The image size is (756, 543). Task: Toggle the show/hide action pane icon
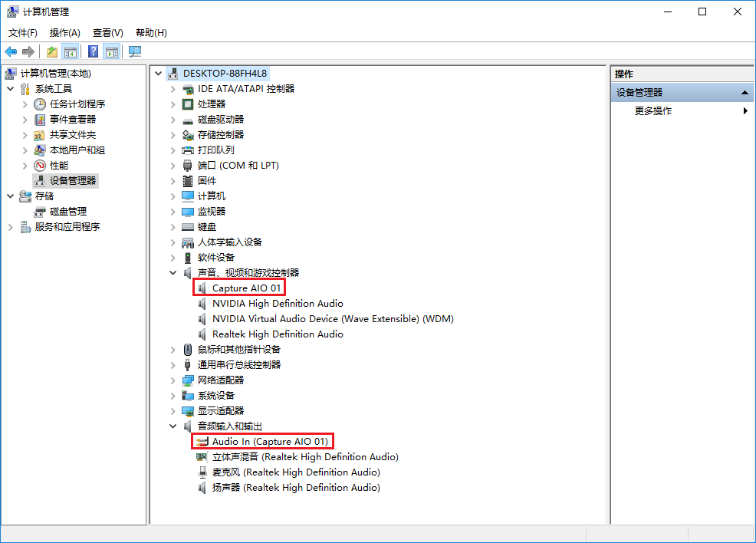pyautogui.click(x=112, y=51)
